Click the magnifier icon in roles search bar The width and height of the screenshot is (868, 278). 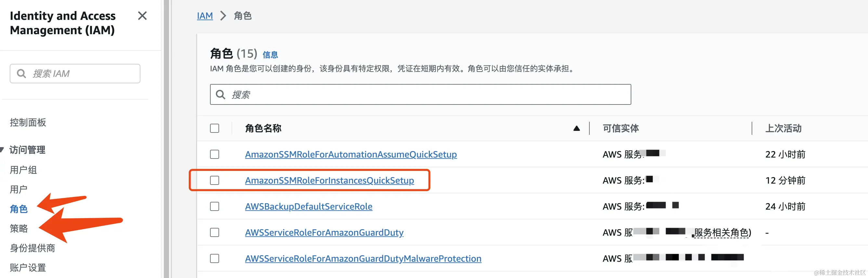click(x=220, y=94)
